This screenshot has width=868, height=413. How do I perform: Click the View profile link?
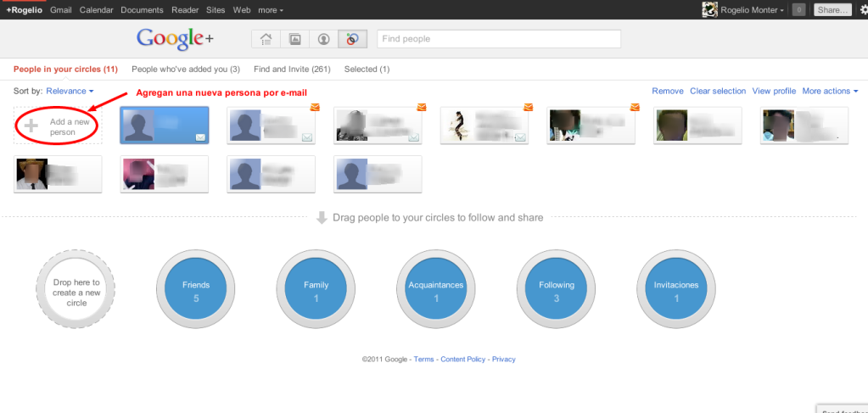point(774,91)
